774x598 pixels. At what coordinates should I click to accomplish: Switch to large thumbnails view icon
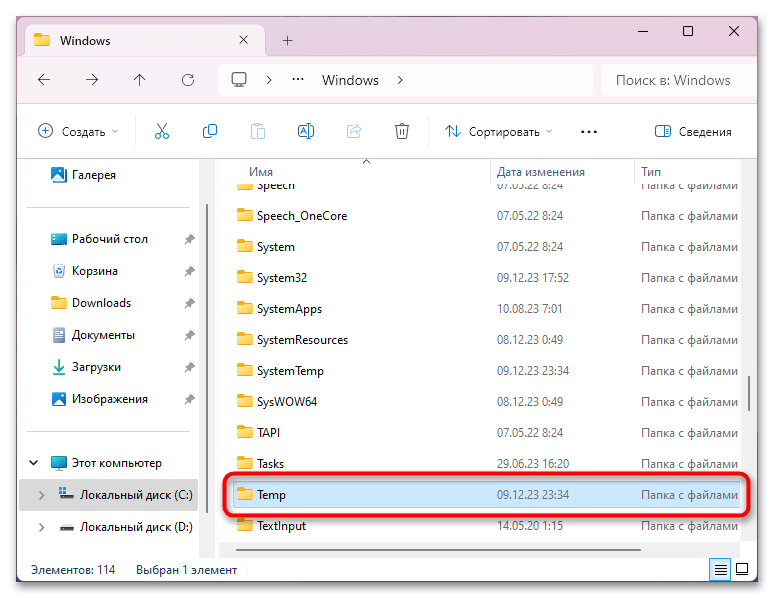coord(742,569)
